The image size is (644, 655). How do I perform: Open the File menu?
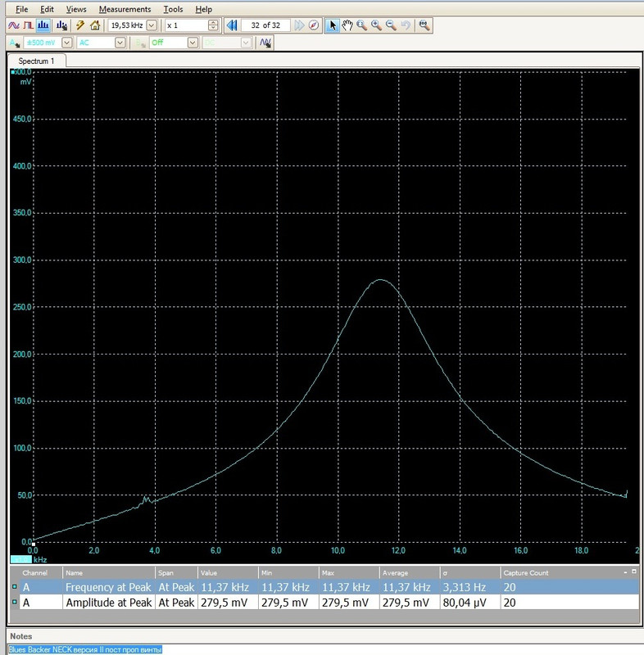point(22,9)
